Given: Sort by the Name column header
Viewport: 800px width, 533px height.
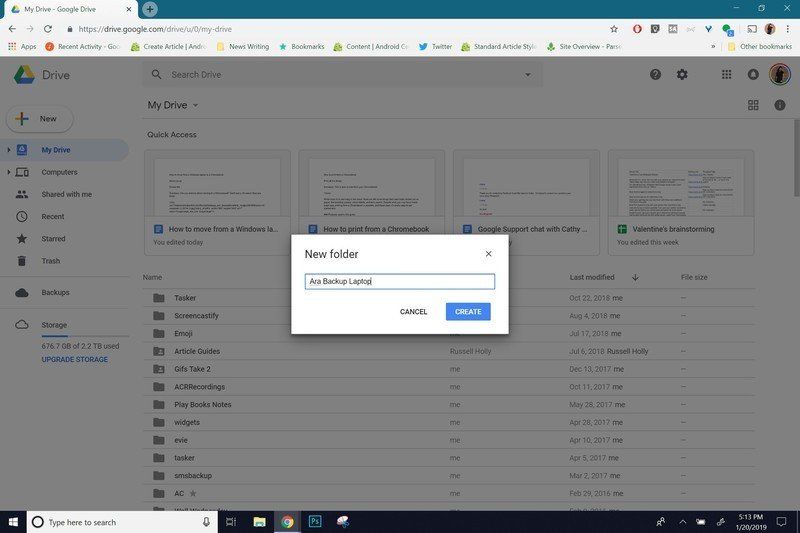Looking at the screenshot, I should coord(152,277).
